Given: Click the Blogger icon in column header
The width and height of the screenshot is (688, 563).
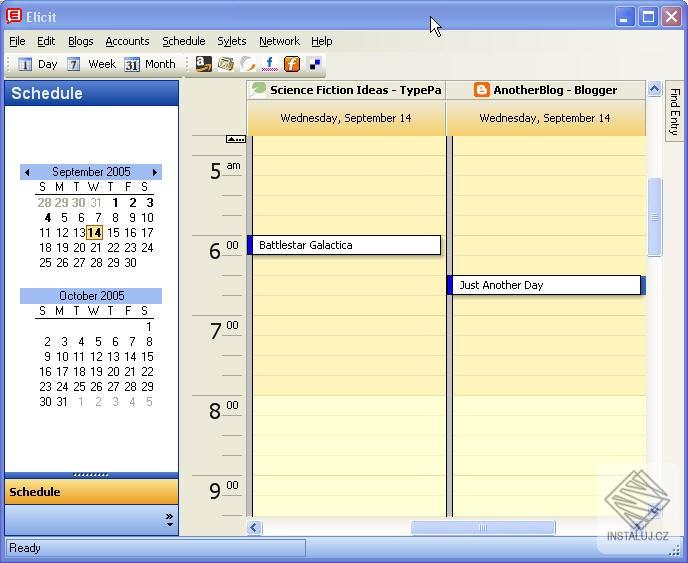Looking at the screenshot, I should (481, 90).
